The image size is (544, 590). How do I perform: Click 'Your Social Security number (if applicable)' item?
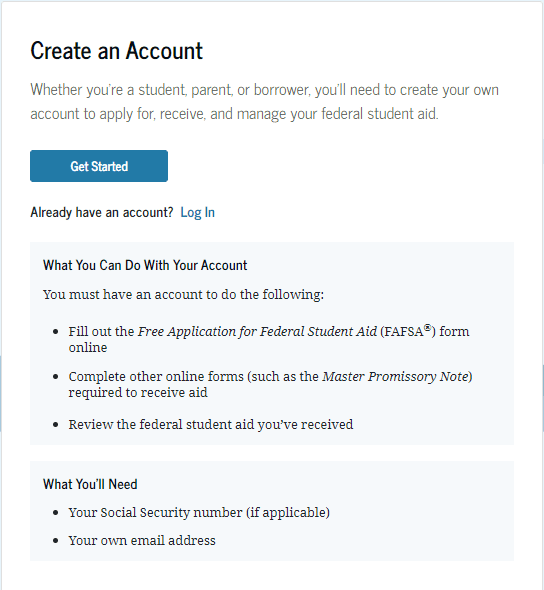point(199,512)
